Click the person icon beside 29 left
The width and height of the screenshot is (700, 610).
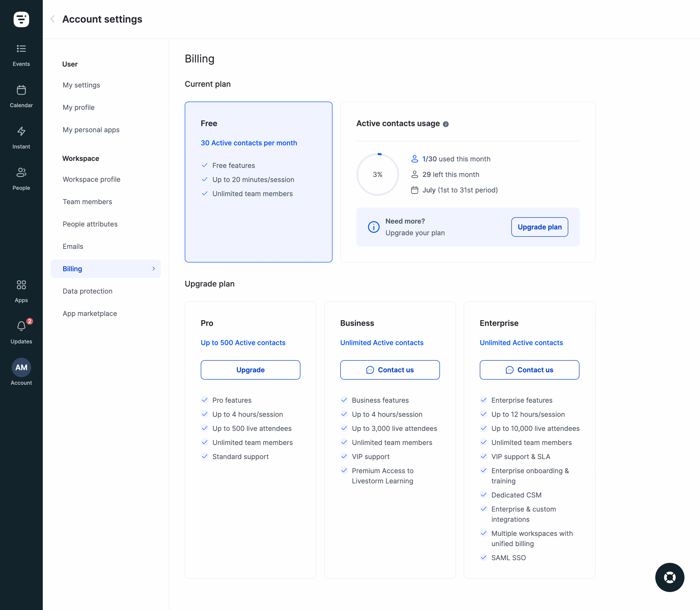coord(414,175)
